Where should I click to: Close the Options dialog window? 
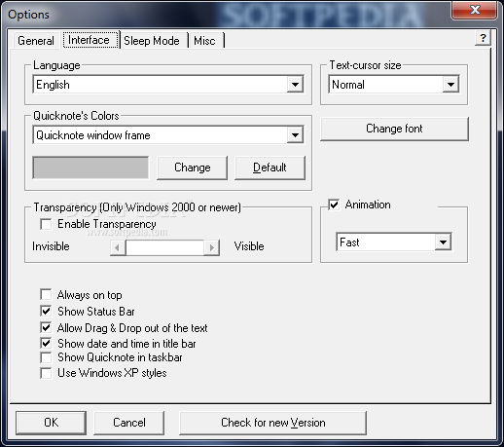point(474,10)
